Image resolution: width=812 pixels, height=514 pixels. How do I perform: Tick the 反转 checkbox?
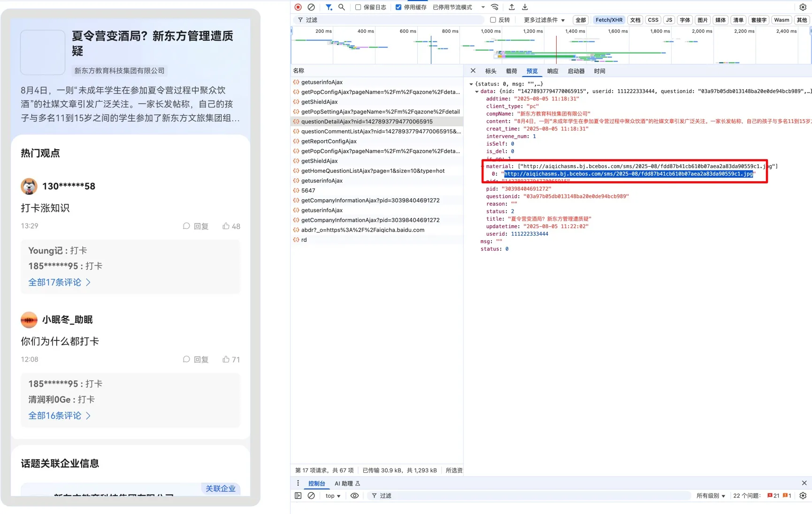(x=493, y=20)
